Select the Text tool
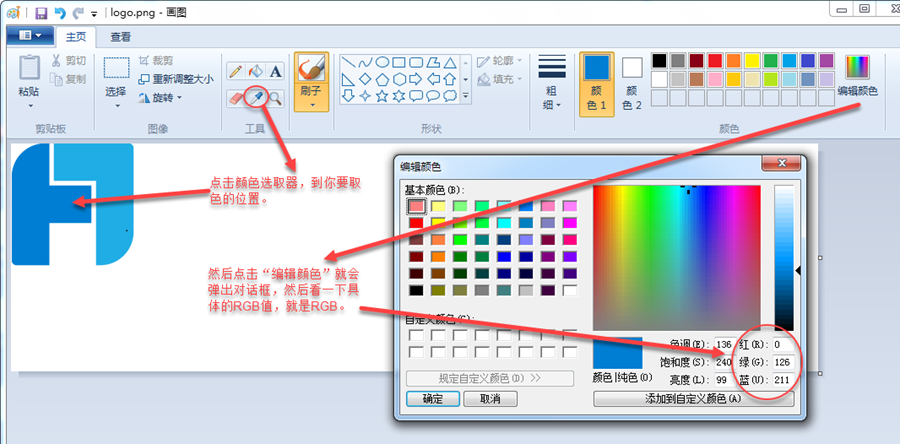900x444 pixels. [276, 71]
